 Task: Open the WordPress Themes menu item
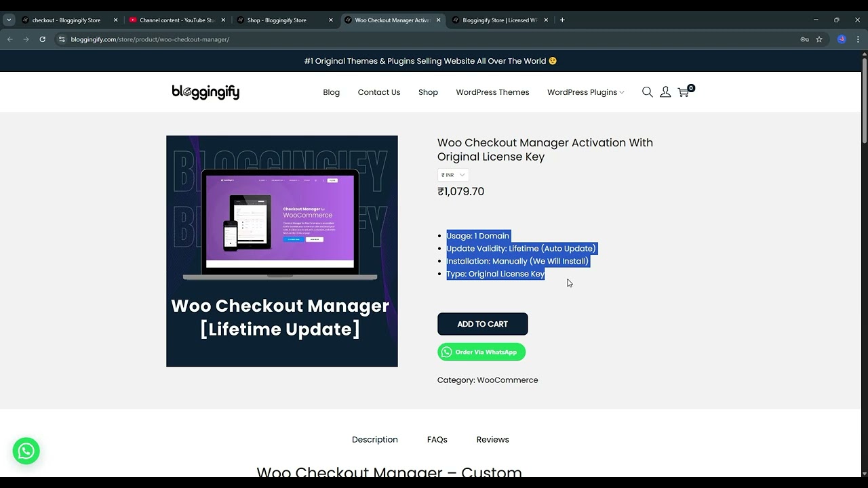click(492, 92)
